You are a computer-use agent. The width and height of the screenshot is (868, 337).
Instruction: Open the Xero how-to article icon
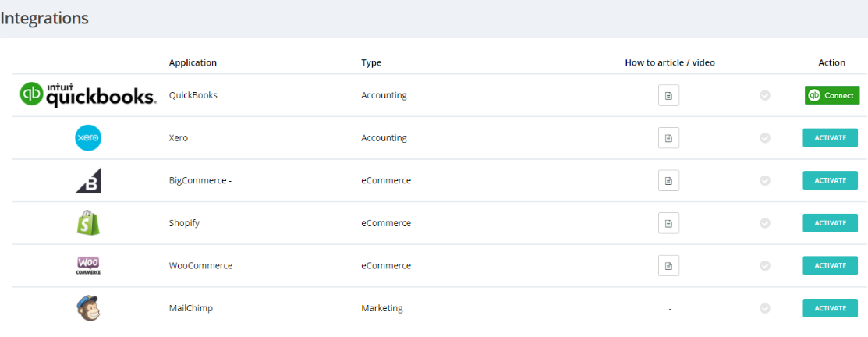(668, 138)
